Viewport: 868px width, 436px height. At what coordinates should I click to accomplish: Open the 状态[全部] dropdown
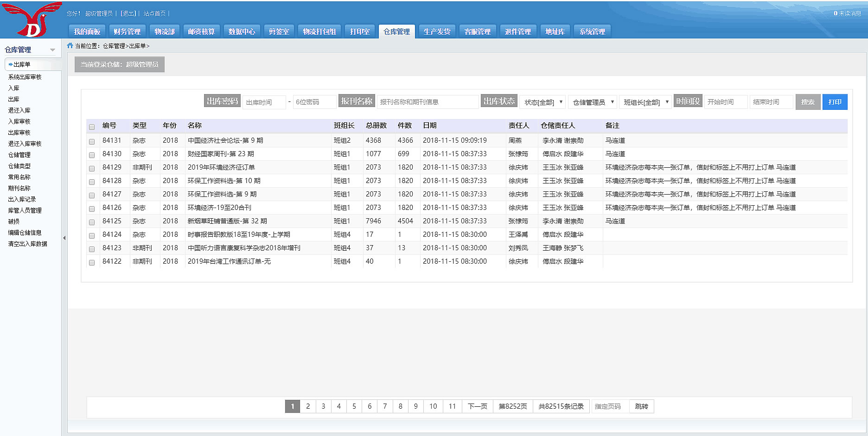[543, 102]
